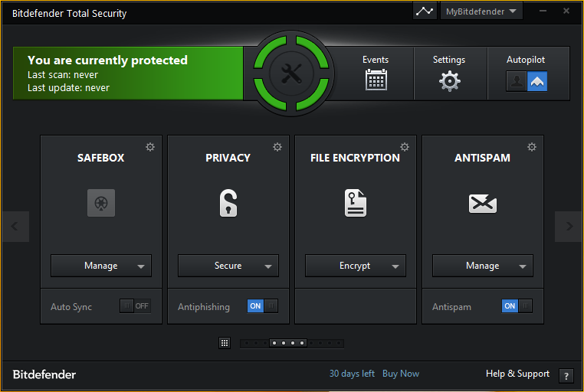584x392 pixels.
Task: Open the Settings gear in header
Action: pos(449,80)
